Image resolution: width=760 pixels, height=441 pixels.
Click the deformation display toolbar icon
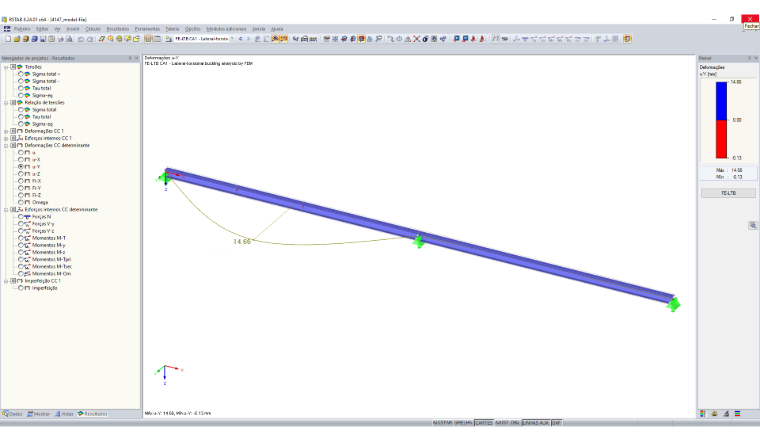[x=495, y=39]
